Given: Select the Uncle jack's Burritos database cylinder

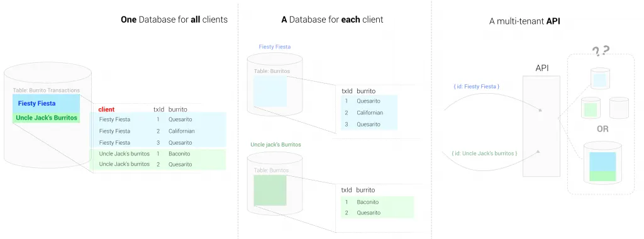Looking at the screenshot, I should pyautogui.click(x=274, y=183).
